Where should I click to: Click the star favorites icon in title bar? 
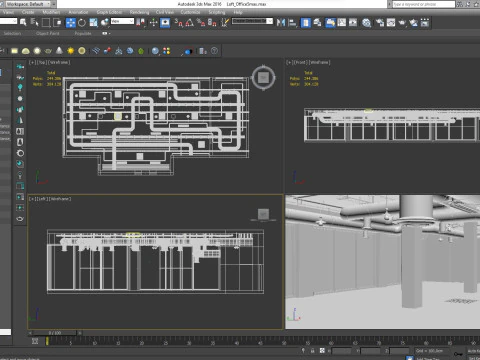[x=476, y=4]
